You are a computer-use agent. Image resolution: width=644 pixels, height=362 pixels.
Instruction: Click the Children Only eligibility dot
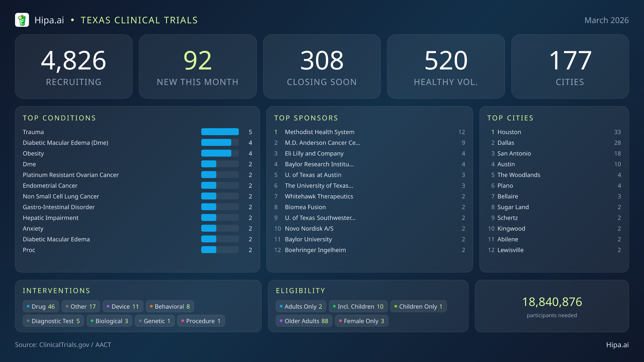(x=396, y=306)
